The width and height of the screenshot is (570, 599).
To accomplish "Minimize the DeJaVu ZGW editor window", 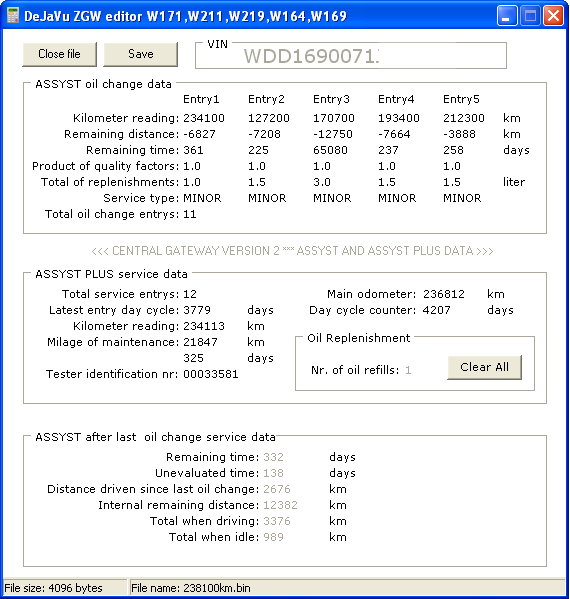I will 507,16.
